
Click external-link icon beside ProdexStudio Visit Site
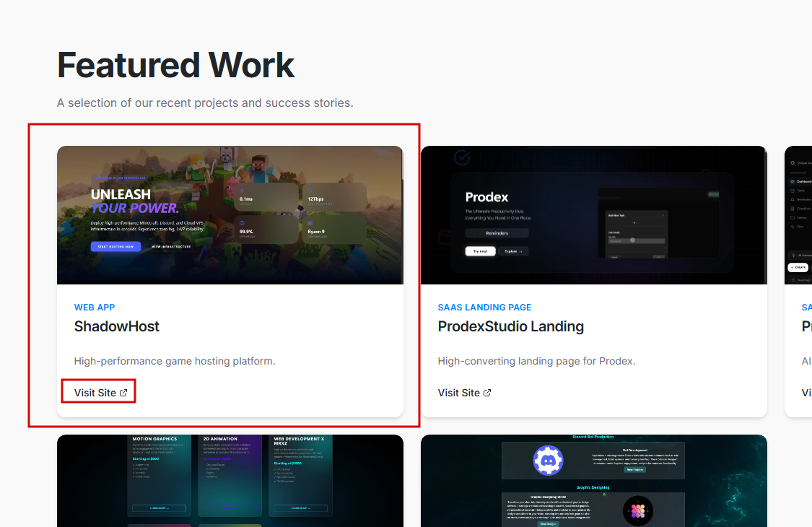tap(487, 393)
